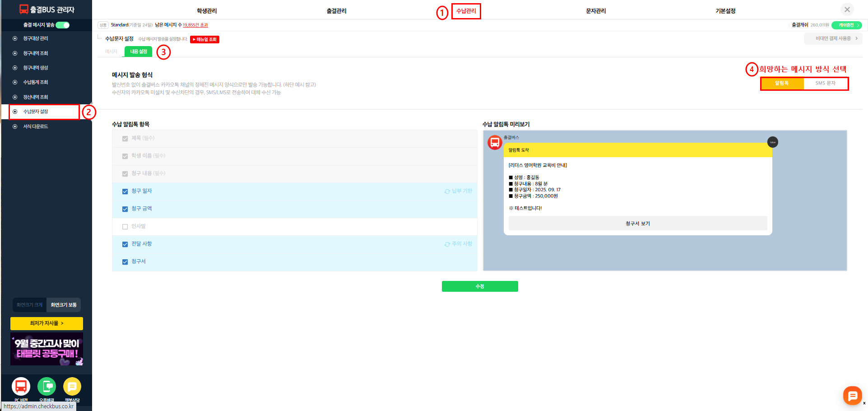Open the 챗봇상담 chat icon
Image resolution: width=868 pixels, height=411 pixels.
click(x=72, y=387)
